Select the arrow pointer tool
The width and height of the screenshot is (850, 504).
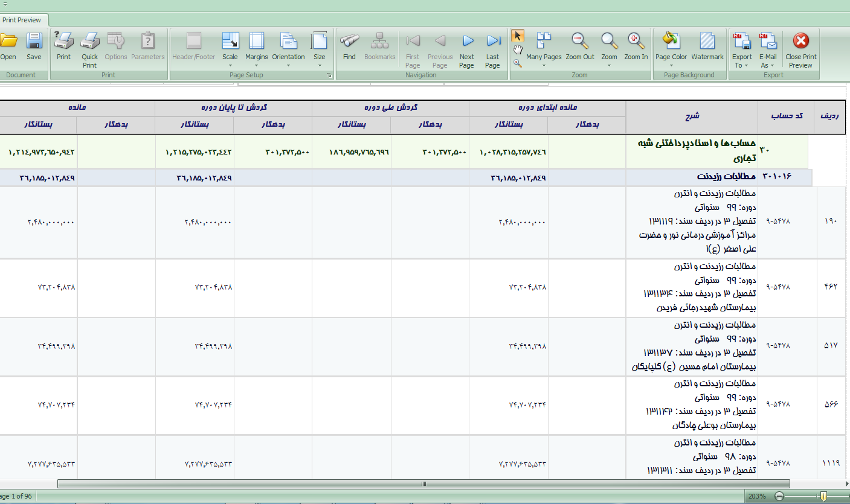517,36
